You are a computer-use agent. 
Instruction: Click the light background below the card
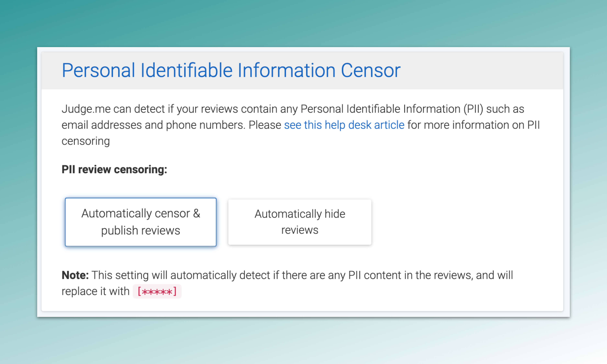coord(303,341)
